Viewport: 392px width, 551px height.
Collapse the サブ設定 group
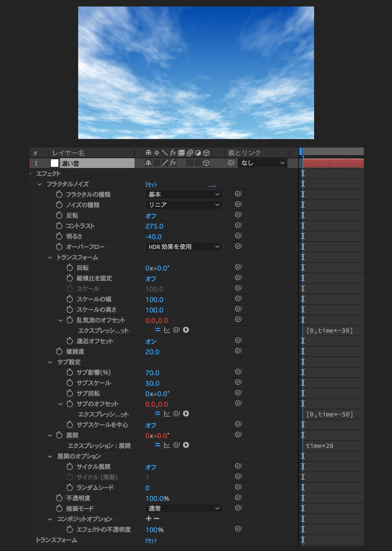(x=50, y=362)
